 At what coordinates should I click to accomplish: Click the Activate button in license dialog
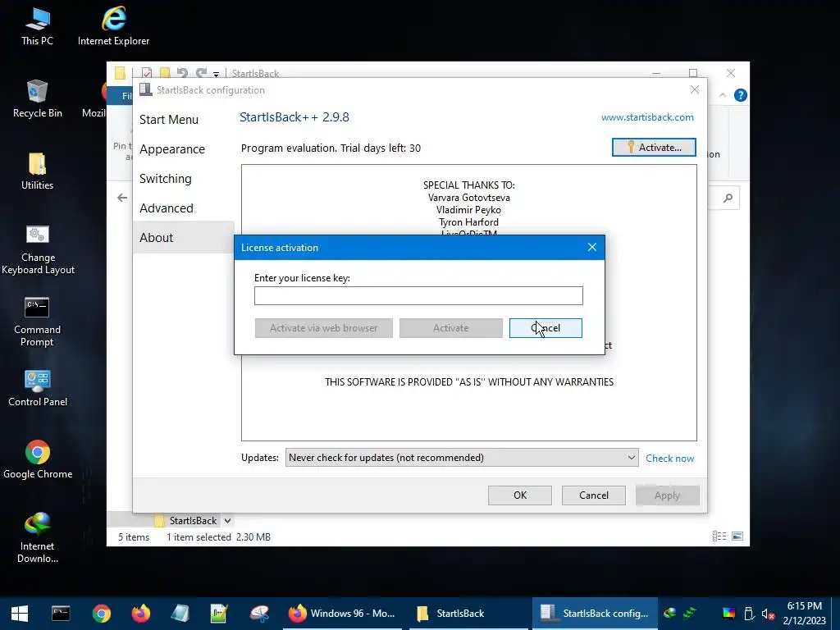pyautogui.click(x=450, y=328)
